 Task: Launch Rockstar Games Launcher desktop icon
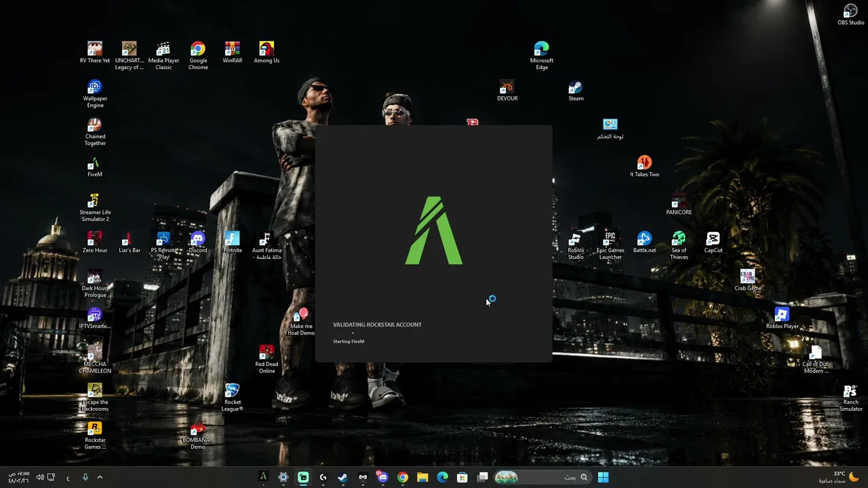(x=95, y=436)
